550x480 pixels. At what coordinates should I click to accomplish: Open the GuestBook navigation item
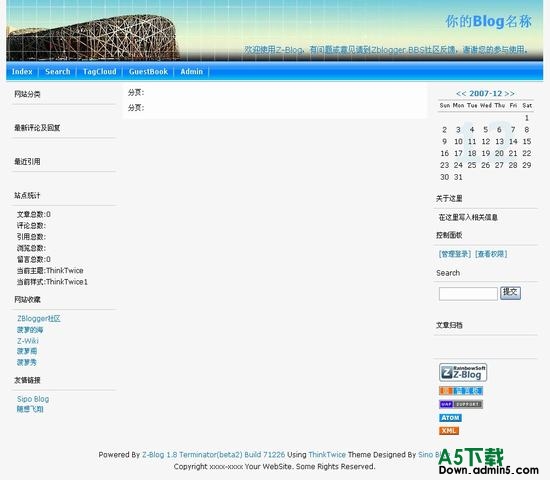point(148,72)
